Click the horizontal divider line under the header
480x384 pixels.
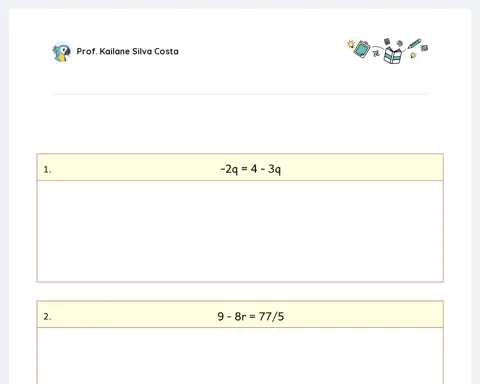click(x=240, y=94)
